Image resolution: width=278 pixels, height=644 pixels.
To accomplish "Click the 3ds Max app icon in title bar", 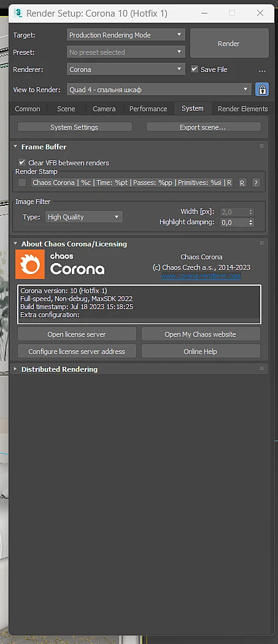I will coord(18,13).
